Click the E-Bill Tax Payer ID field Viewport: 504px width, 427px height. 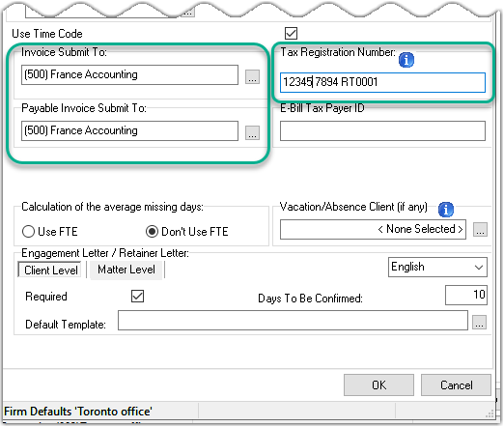pyautogui.click(x=382, y=130)
